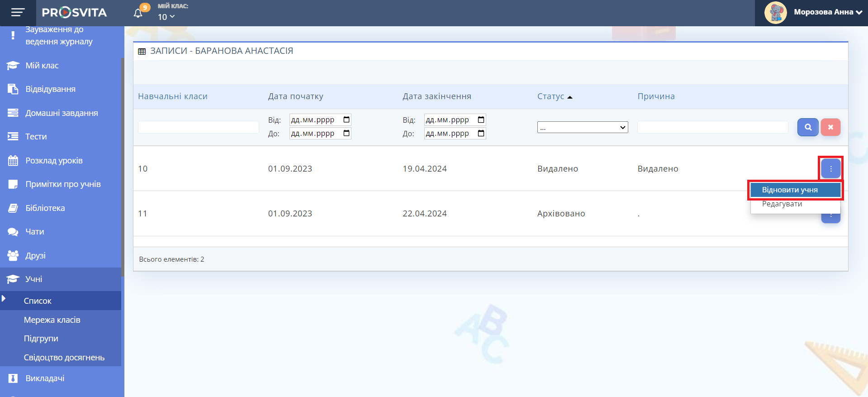Select 'Відновити учня' from context menu
Screen dimensions: 868x397
click(x=795, y=190)
